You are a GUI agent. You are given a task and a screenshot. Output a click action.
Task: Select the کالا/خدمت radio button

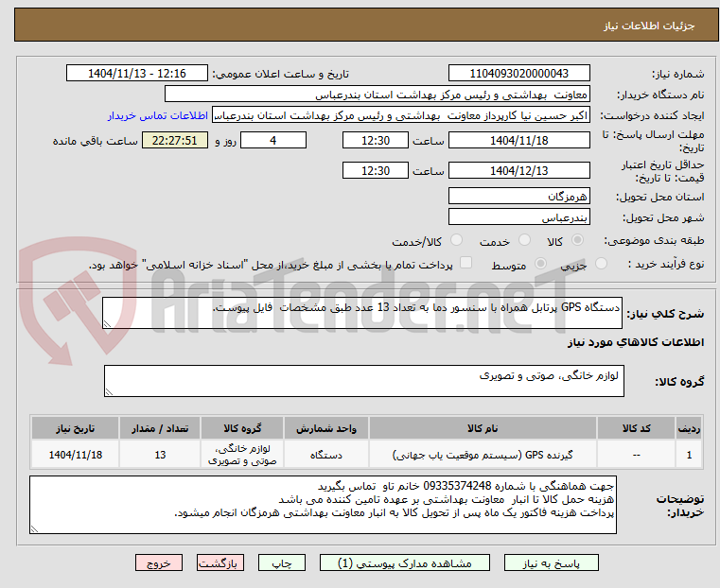[x=456, y=239]
